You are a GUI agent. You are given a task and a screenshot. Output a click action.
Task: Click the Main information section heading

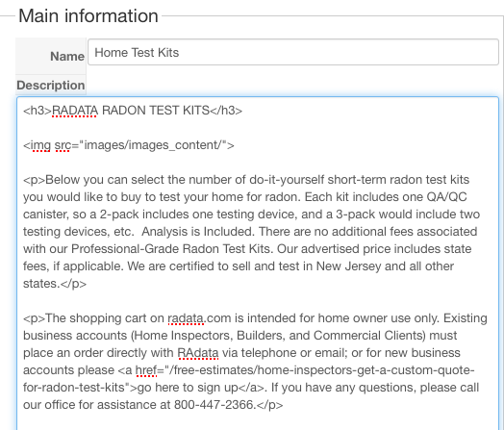(88, 15)
